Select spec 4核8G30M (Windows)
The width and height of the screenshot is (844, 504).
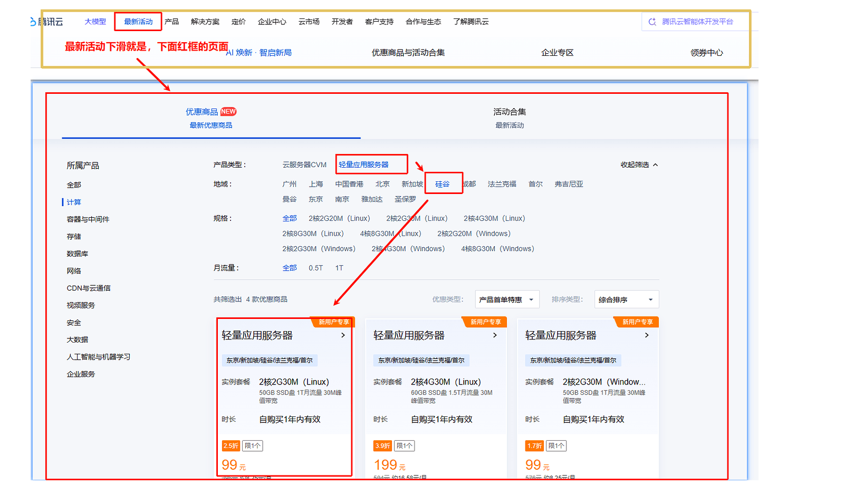497,249
